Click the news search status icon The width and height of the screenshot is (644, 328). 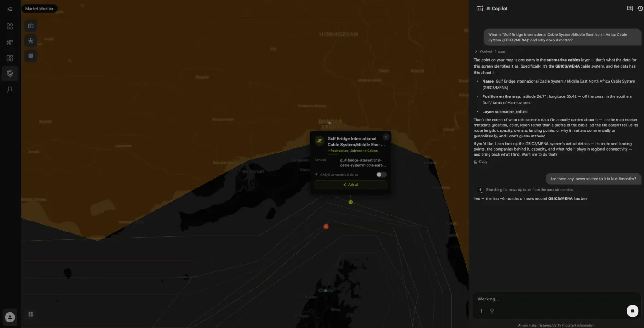coord(481,190)
